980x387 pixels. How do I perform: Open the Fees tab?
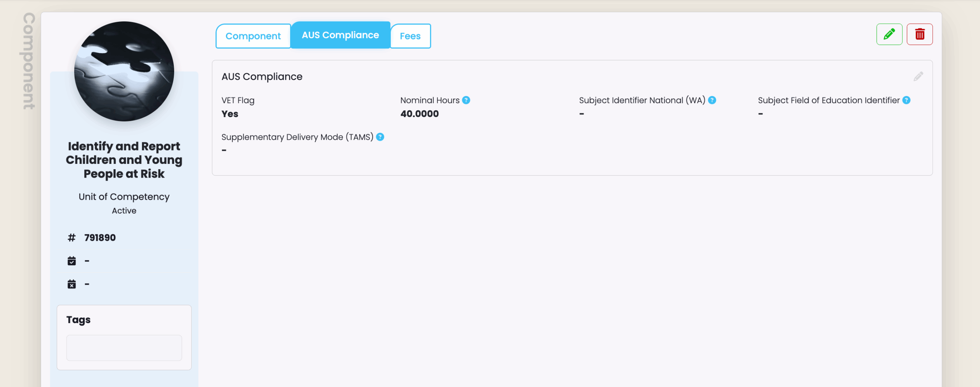410,36
